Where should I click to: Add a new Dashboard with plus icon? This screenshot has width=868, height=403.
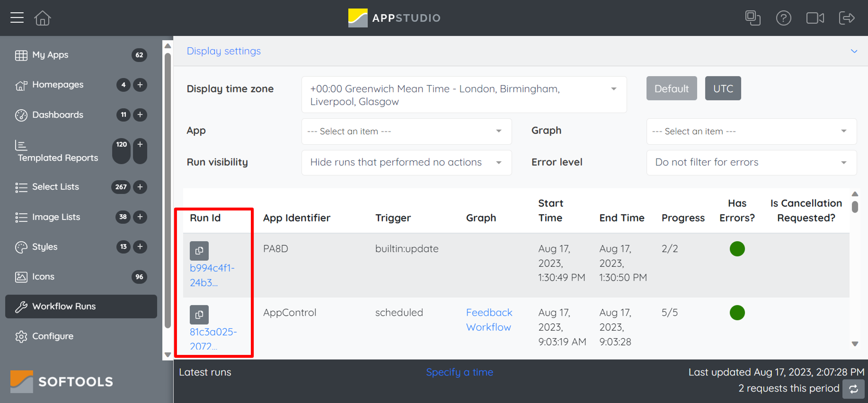tap(140, 115)
